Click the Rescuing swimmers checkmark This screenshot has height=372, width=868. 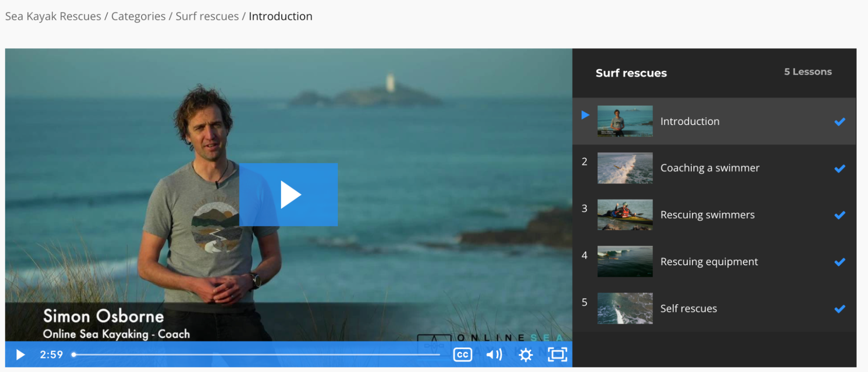tap(840, 215)
